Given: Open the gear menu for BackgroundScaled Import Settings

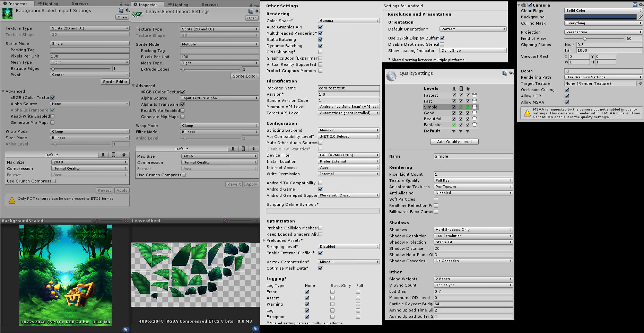Looking at the screenshot, I should pyautogui.click(x=128, y=10).
